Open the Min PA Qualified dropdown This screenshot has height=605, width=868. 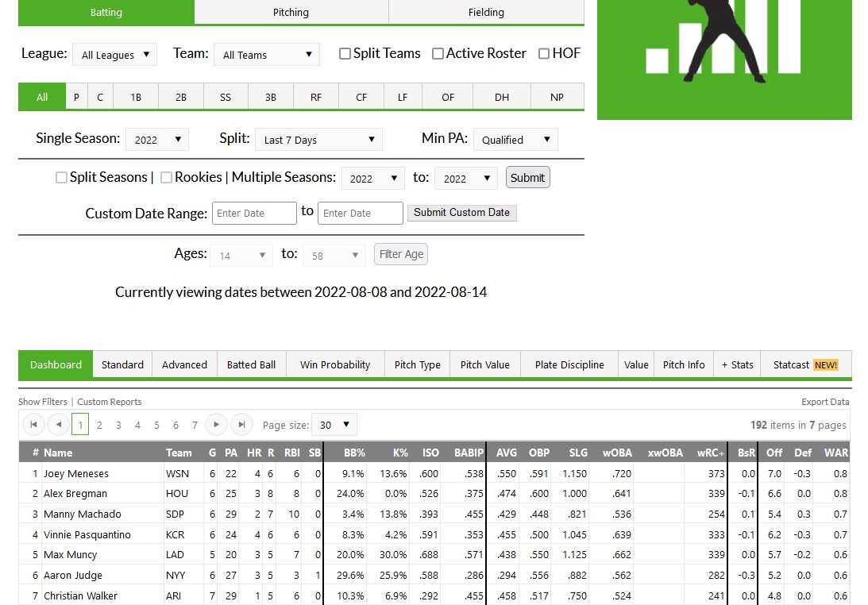(515, 140)
